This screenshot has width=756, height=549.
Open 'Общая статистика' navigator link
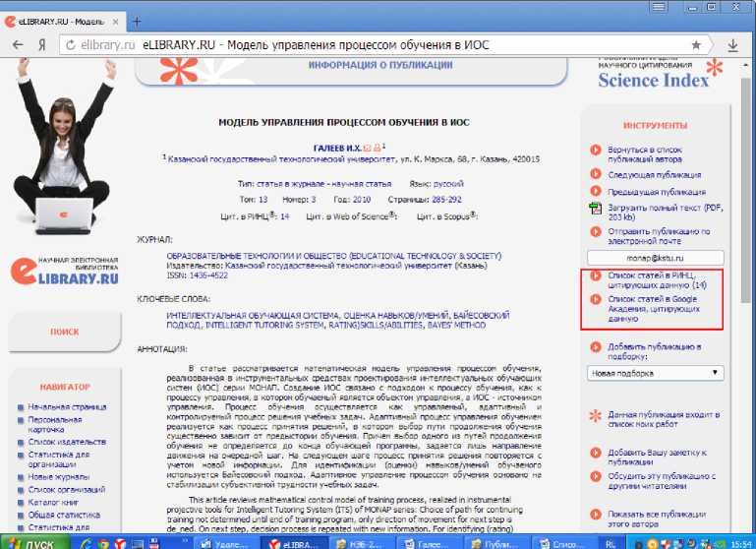(64, 515)
